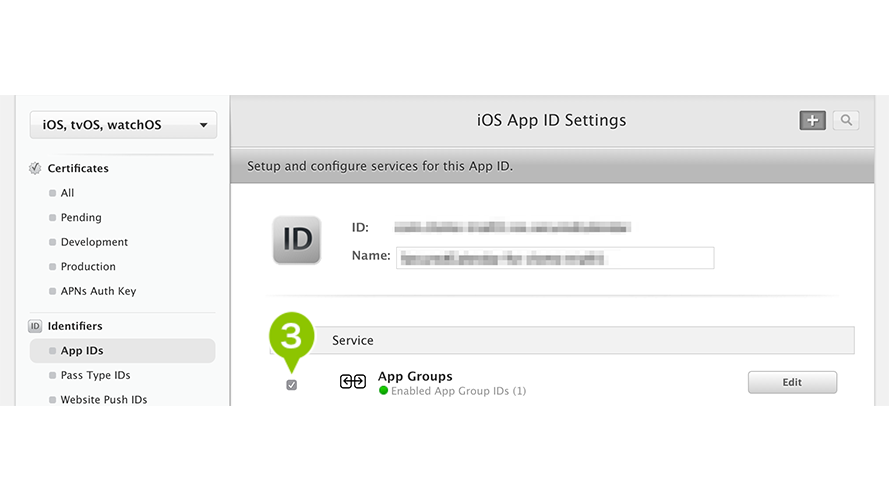This screenshot has height=500, width=889.
Task: Click the App Groups service name
Action: click(x=415, y=376)
